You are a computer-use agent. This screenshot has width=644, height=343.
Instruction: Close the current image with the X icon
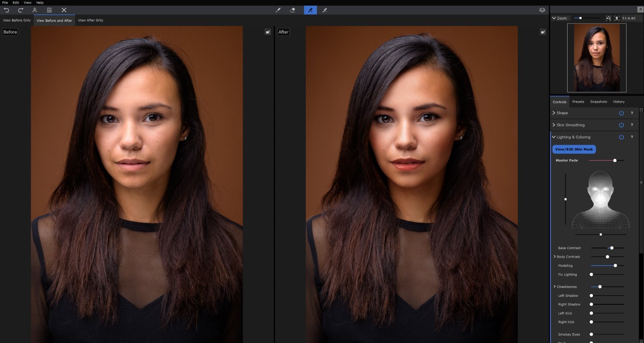[x=64, y=10]
